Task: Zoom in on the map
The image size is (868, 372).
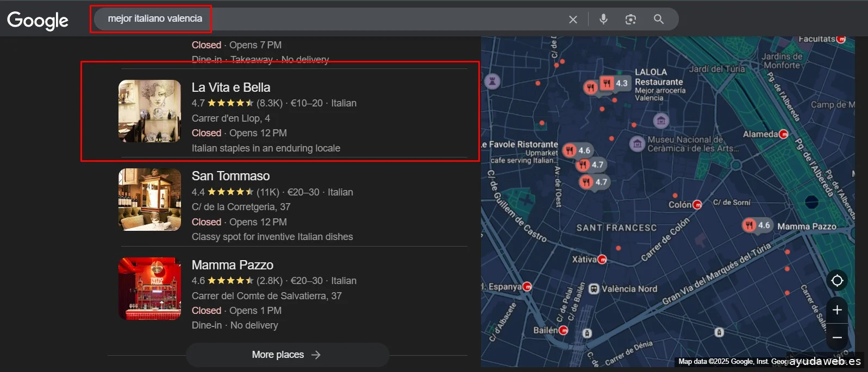Action: pyautogui.click(x=837, y=310)
